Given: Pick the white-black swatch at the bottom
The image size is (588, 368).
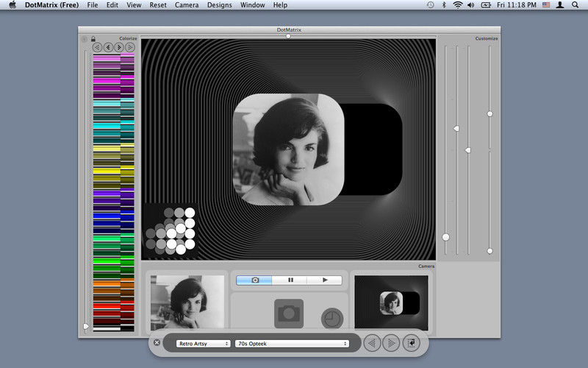Looking at the screenshot, I should (113, 329).
